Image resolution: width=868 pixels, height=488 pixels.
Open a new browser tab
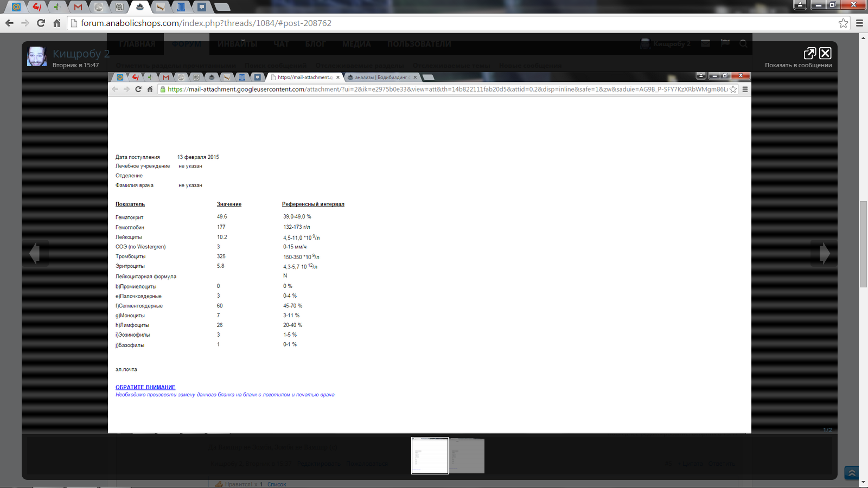(x=222, y=7)
